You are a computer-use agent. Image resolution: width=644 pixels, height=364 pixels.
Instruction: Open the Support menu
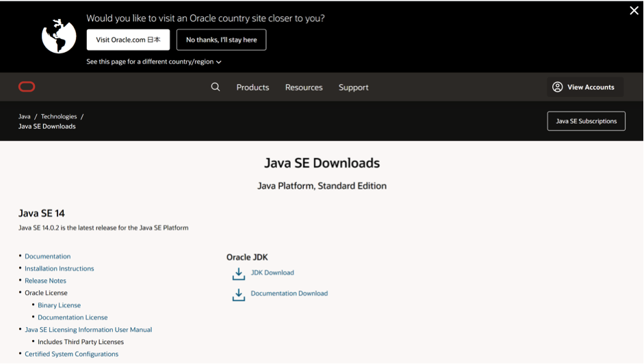(353, 87)
